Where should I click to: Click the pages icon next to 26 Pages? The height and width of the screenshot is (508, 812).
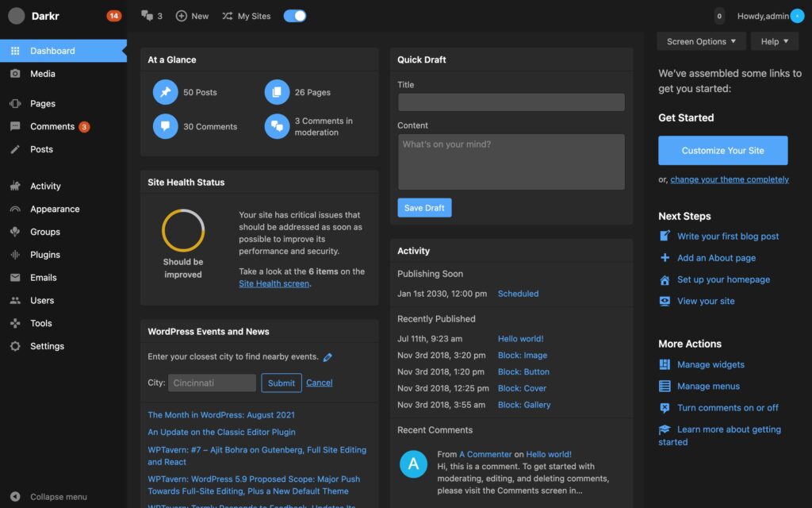click(x=277, y=92)
